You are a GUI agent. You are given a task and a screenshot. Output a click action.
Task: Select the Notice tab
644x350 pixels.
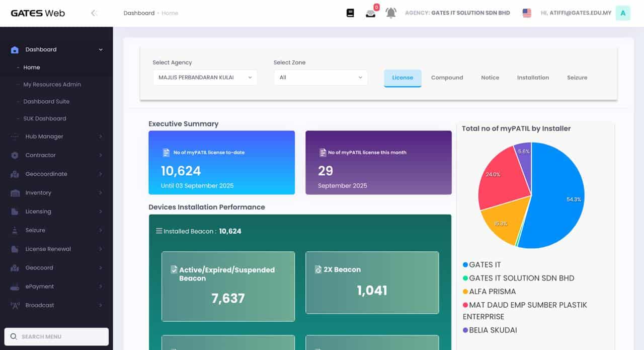point(490,78)
